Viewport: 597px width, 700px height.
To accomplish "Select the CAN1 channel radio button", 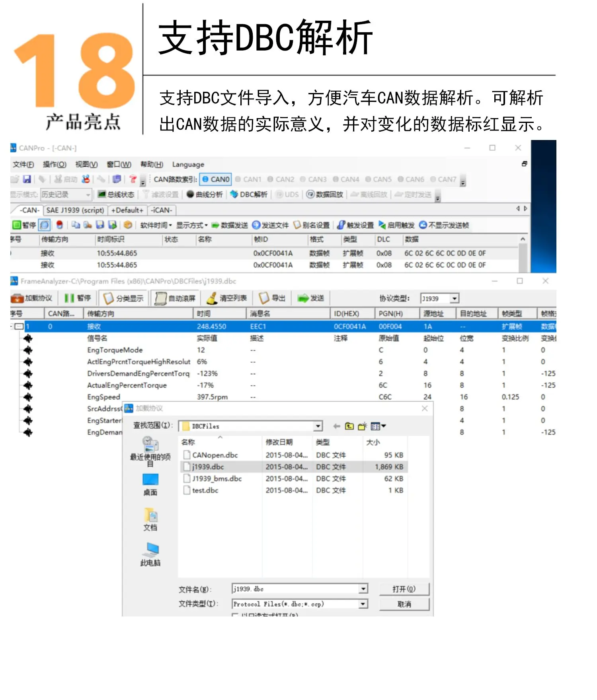I will pos(248,179).
